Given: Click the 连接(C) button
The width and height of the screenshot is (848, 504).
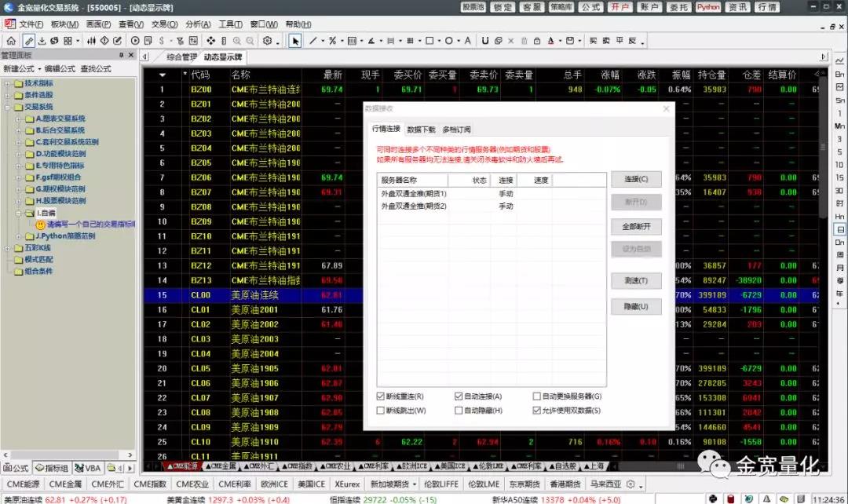Looking at the screenshot, I should point(636,179).
